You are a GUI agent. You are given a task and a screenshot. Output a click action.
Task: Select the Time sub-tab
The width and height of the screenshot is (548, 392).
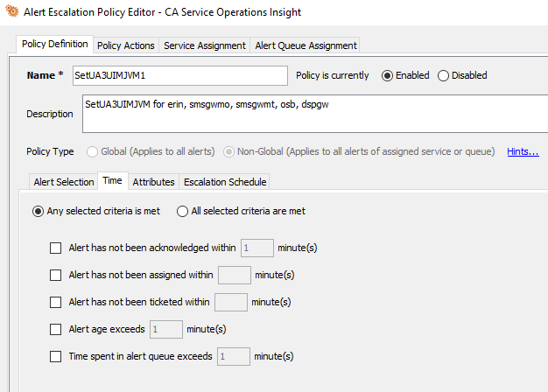(113, 180)
